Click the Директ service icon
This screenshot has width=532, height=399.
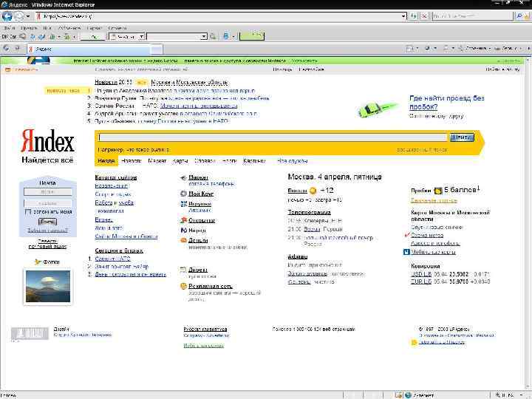click(183, 270)
